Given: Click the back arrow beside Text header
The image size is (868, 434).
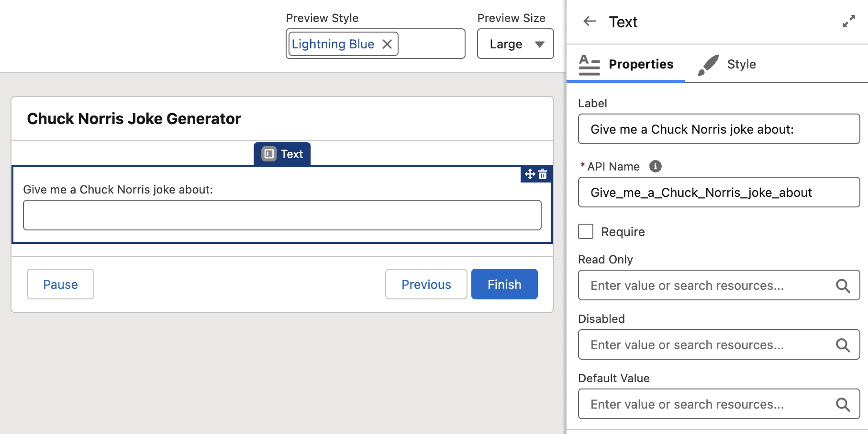Looking at the screenshot, I should click(590, 21).
